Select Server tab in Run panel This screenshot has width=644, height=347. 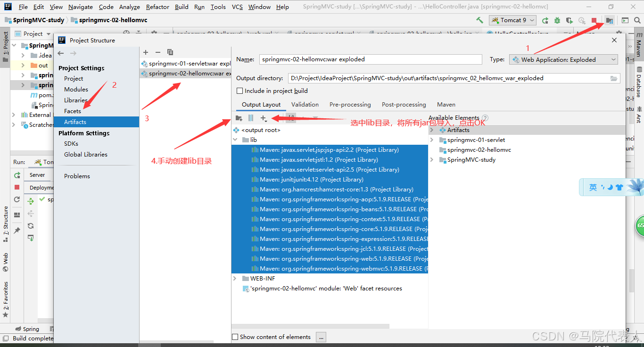pyautogui.click(x=37, y=175)
